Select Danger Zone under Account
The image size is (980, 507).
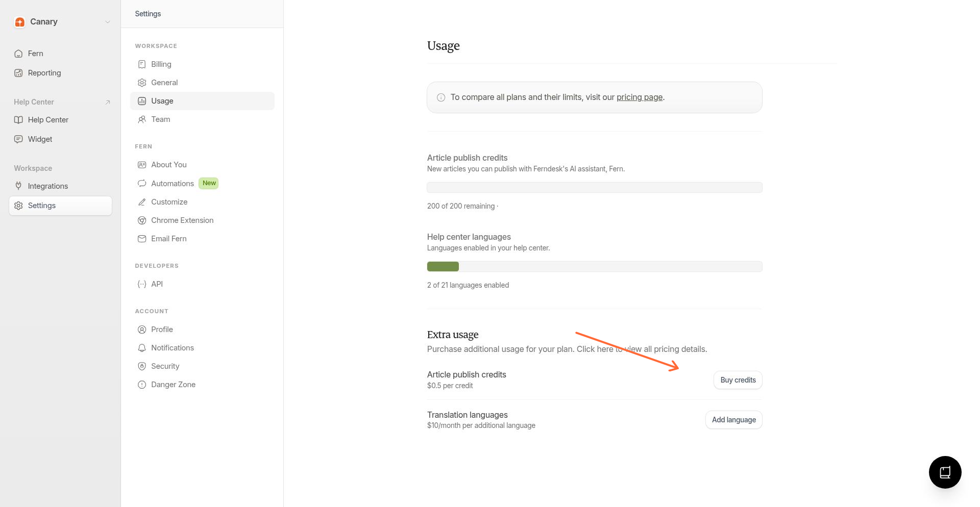tap(173, 384)
